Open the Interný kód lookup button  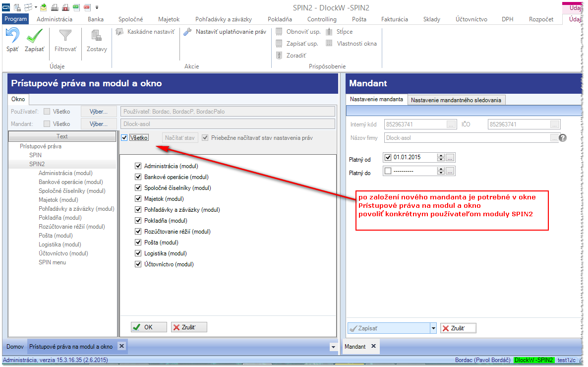coord(452,124)
